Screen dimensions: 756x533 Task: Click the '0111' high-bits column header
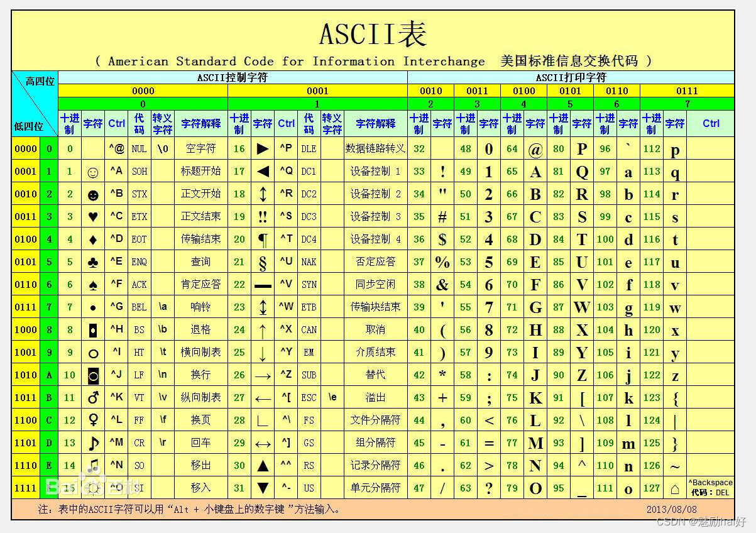click(687, 91)
